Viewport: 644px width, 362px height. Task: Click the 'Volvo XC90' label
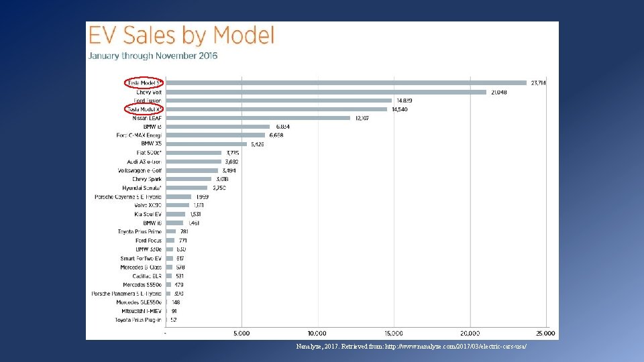click(x=148, y=205)
